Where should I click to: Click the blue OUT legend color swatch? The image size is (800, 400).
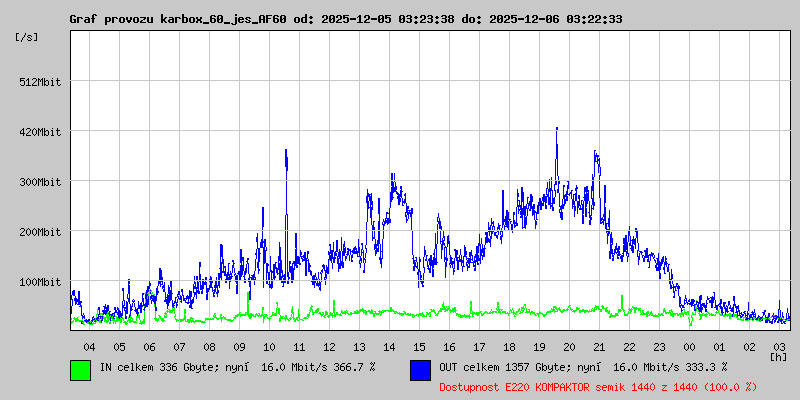tap(421, 369)
